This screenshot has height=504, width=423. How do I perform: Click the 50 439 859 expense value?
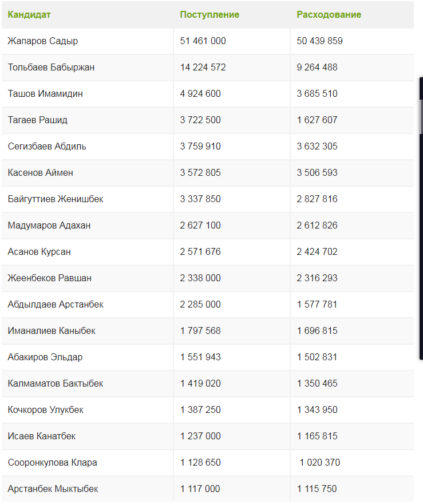pos(319,41)
